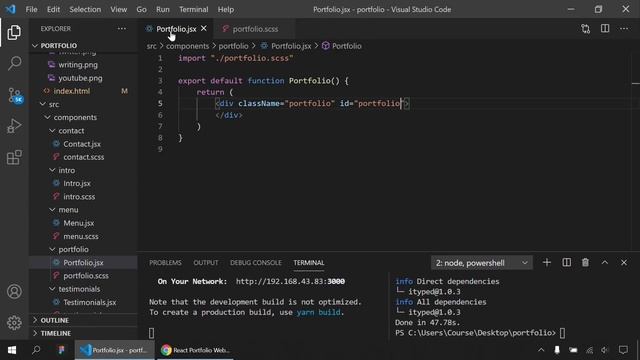Open the Run and Debug view
This screenshot has width=640, height=360.
click(14, 126)
